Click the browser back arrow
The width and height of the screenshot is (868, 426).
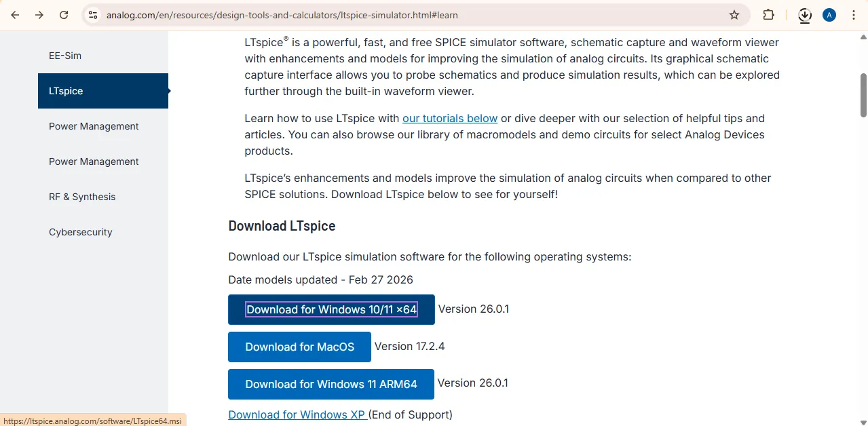coord(15,15)
